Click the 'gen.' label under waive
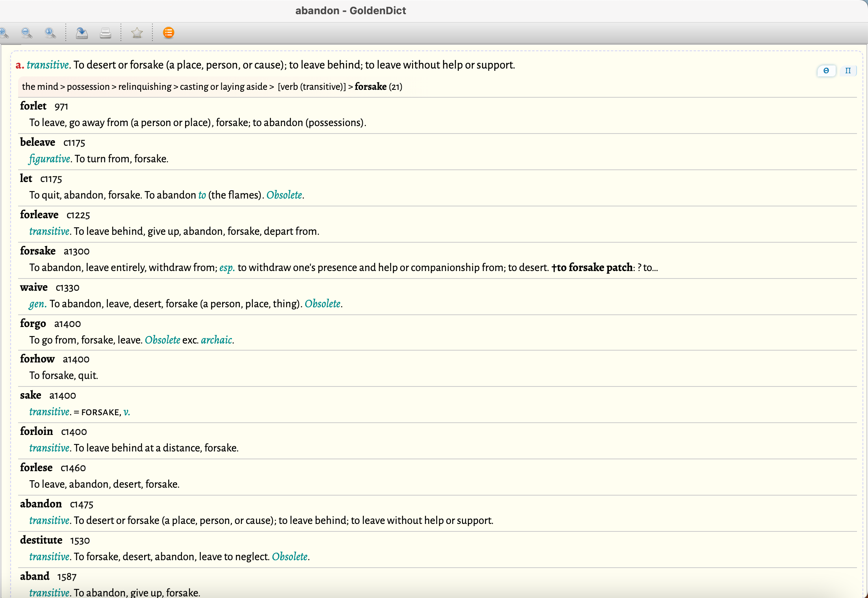868x598 pixels. 38,304
